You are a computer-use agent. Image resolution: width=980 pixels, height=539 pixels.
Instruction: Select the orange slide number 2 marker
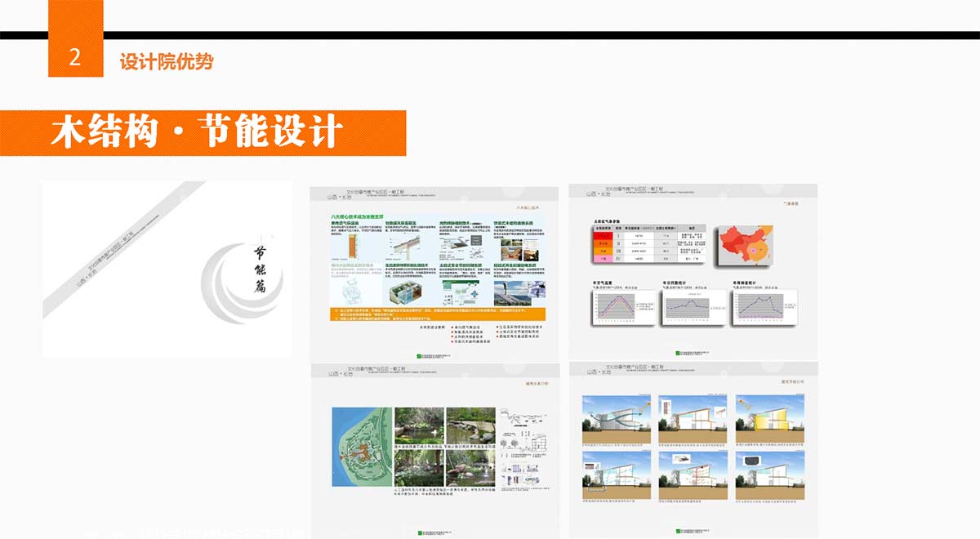pyautogui.click(x=76, y=57)
